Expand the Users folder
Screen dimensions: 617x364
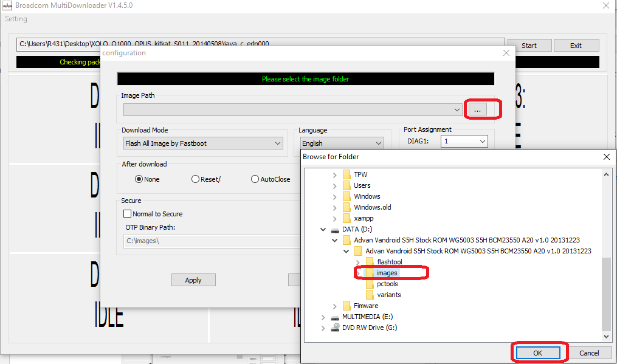pos(334,186)
